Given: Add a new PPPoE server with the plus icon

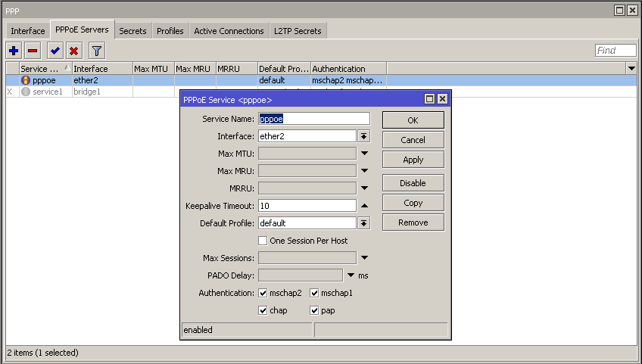Looking at the screenshot, I should [14, 51].
